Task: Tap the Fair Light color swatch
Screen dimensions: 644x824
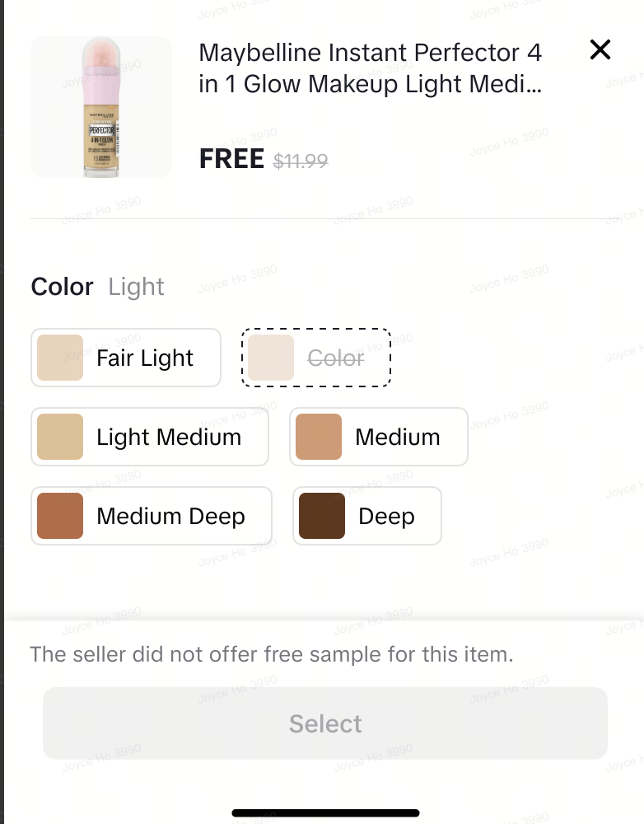Action: (60, 358)
